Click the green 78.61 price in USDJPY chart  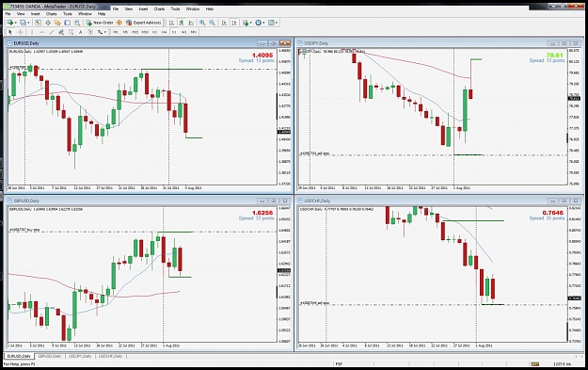coord(555,56)
